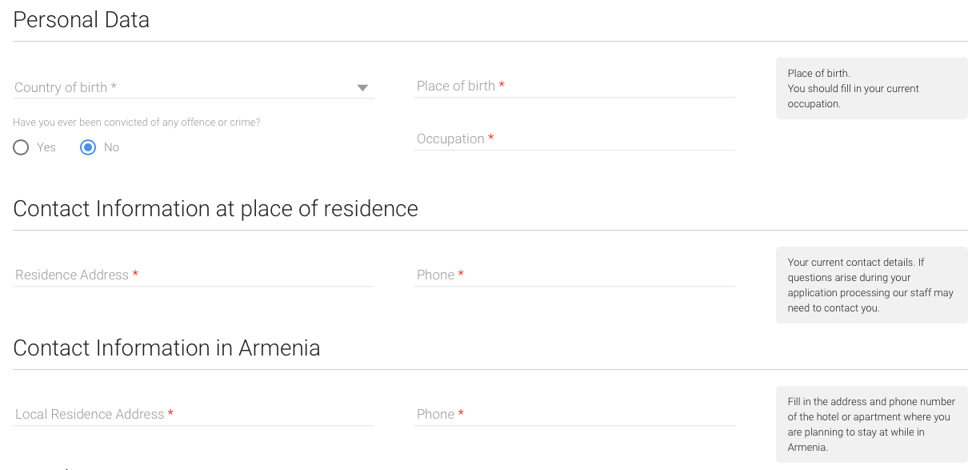The height and width of the screenshot is (470, 980).
Task: Click Phone field under place of residence
Action: [574, 275]
